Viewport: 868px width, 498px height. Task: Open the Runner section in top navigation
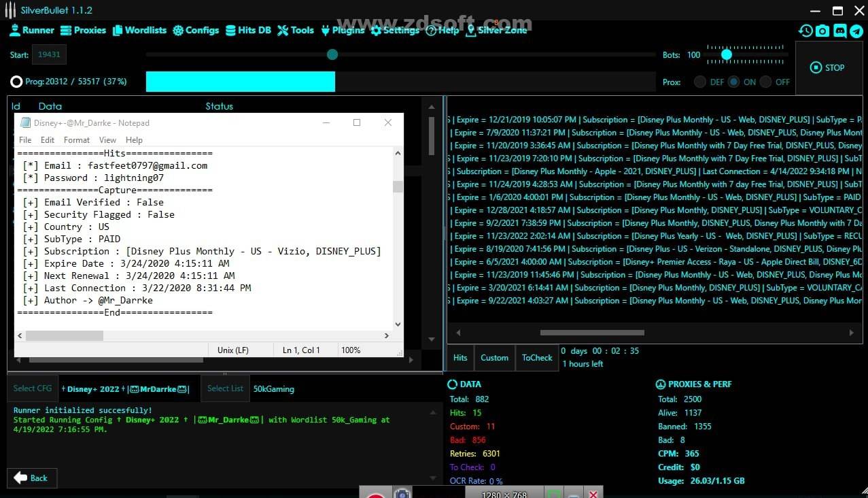[32, 30]
